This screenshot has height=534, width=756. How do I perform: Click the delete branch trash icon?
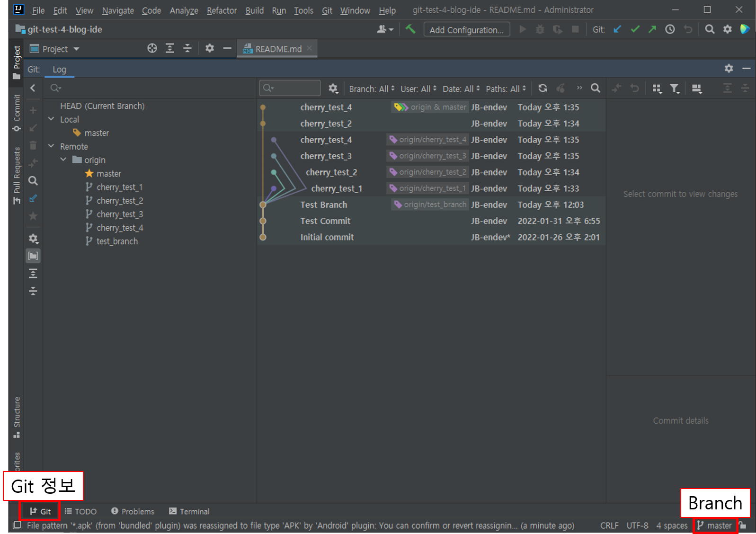point(33,145)
